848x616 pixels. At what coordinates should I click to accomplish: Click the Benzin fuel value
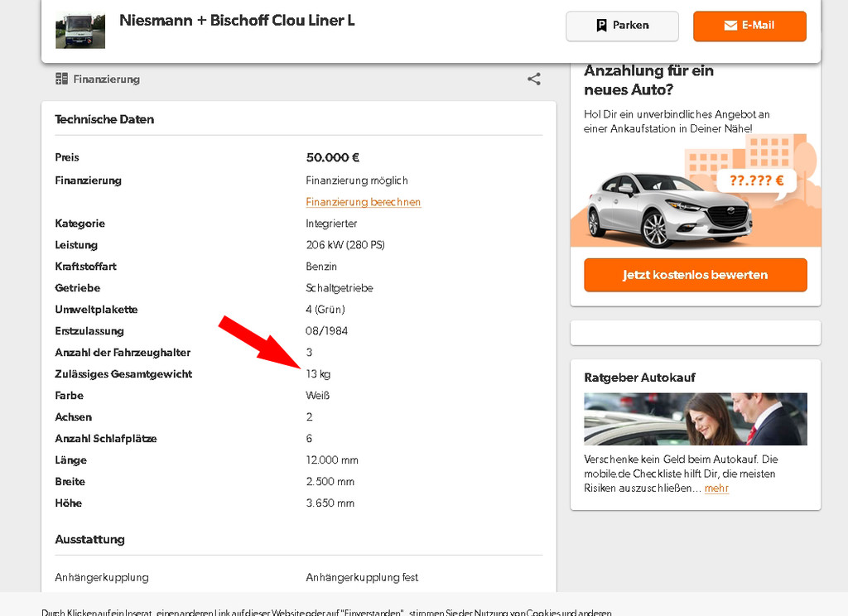pyautogui.click(x=321, y=266)
